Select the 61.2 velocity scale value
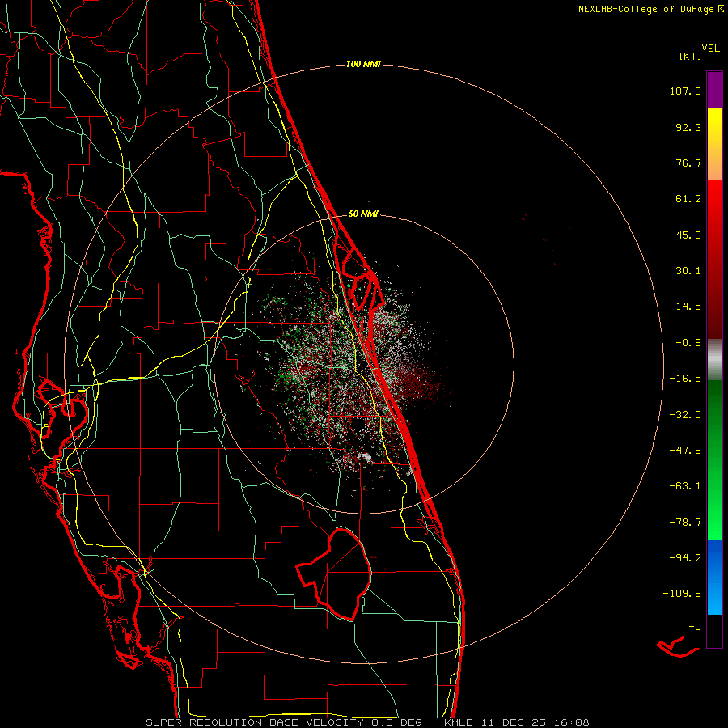 (688, 199)
